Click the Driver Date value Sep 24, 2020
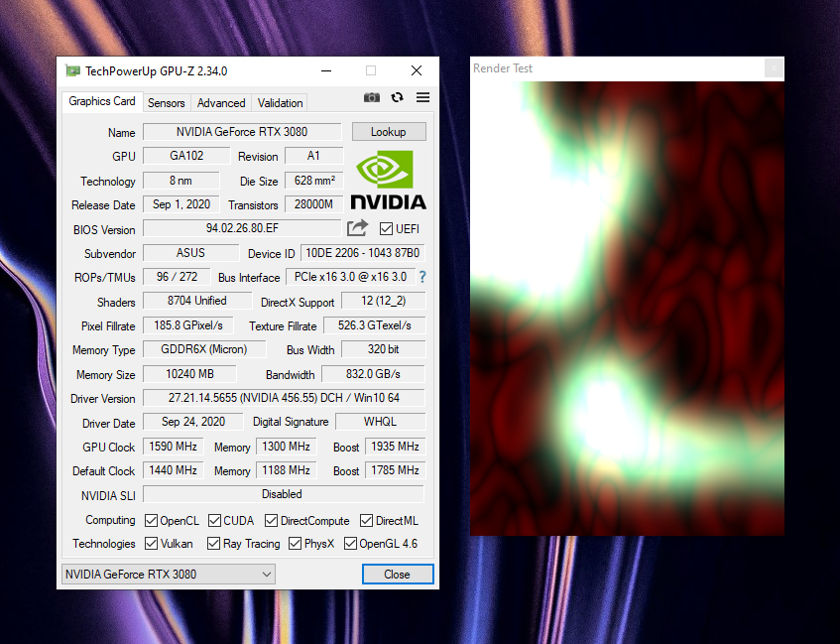The image size is (840, 644). pos(193,422)
